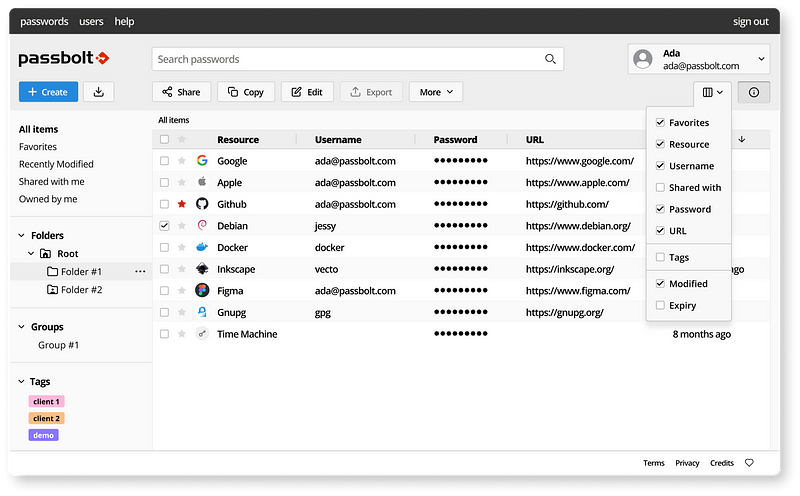Collapse the Groups section
Image resolution: width=800 pixels, height=496 pixels.
pos(21,327)
